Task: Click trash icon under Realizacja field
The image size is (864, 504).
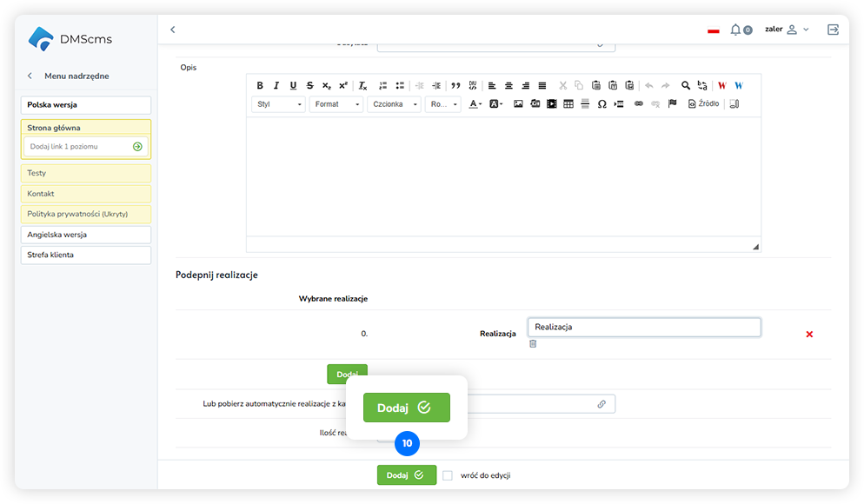Action: (533, 344)
